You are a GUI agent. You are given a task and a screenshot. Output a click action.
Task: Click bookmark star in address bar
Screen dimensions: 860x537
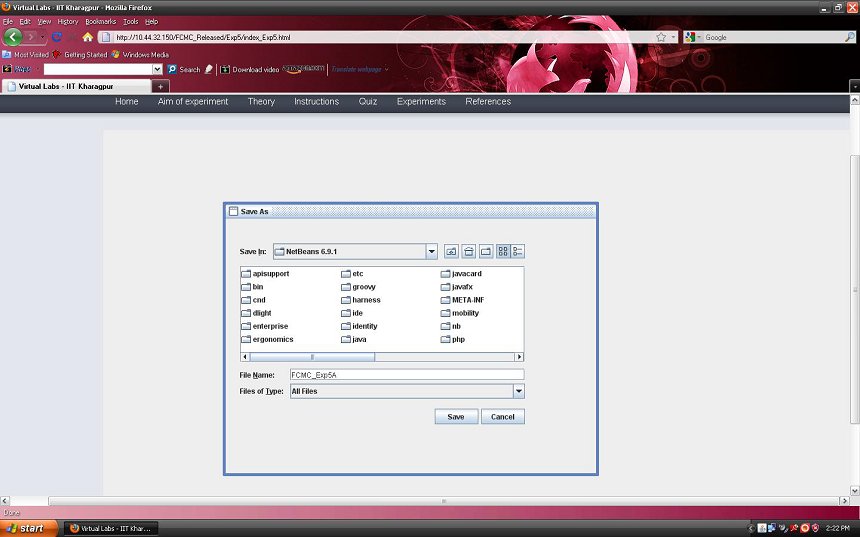point(661,37)
